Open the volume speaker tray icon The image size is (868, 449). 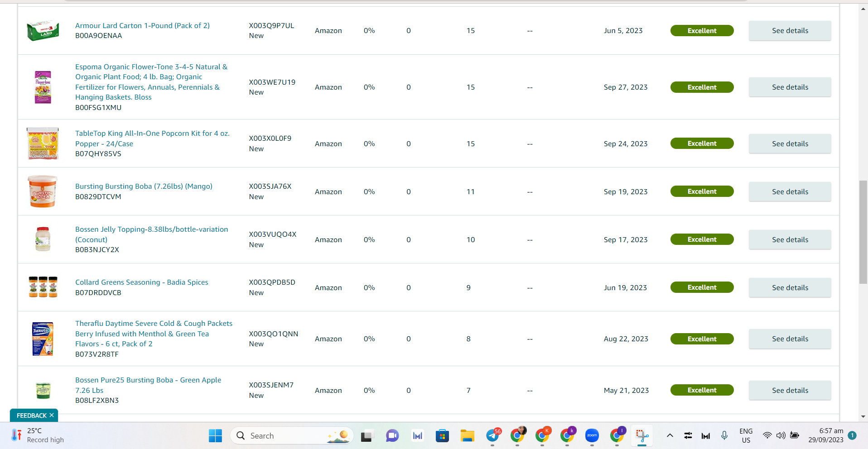781,435
